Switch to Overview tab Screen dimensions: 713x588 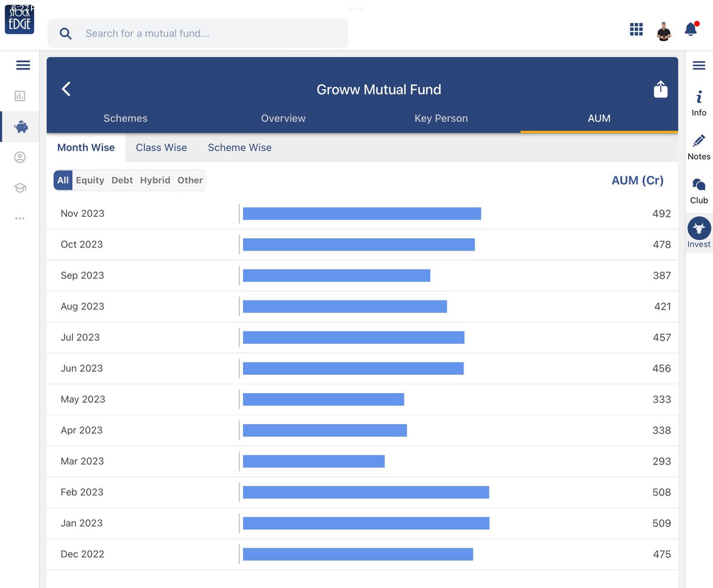click(x=283, y=118)
